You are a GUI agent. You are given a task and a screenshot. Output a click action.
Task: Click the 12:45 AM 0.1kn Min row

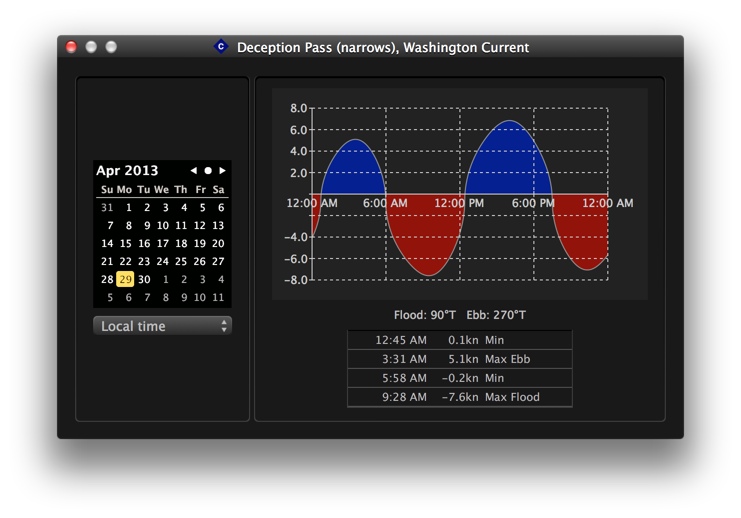(x=460, y=340)
